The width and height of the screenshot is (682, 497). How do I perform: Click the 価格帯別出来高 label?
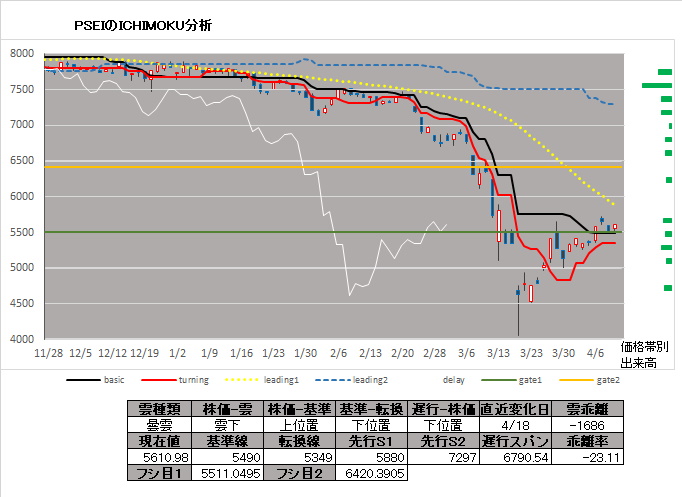coord(644,355)
